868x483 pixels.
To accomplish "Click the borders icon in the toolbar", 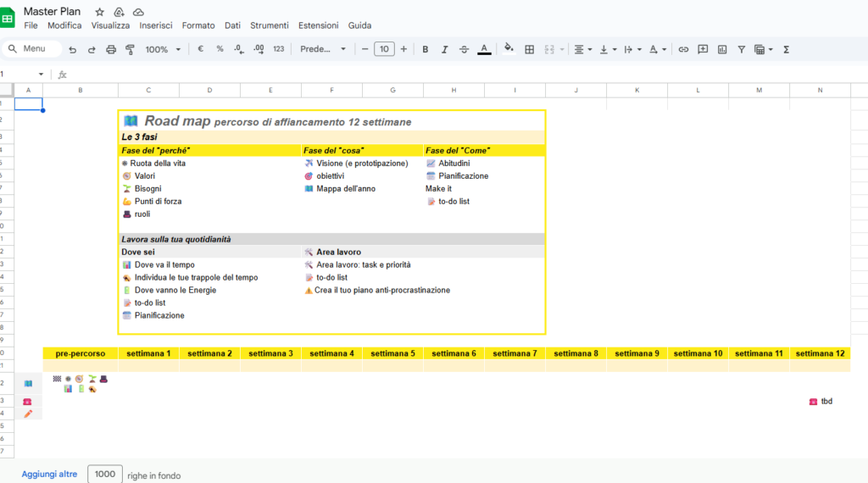I will [x=529, y=49].
